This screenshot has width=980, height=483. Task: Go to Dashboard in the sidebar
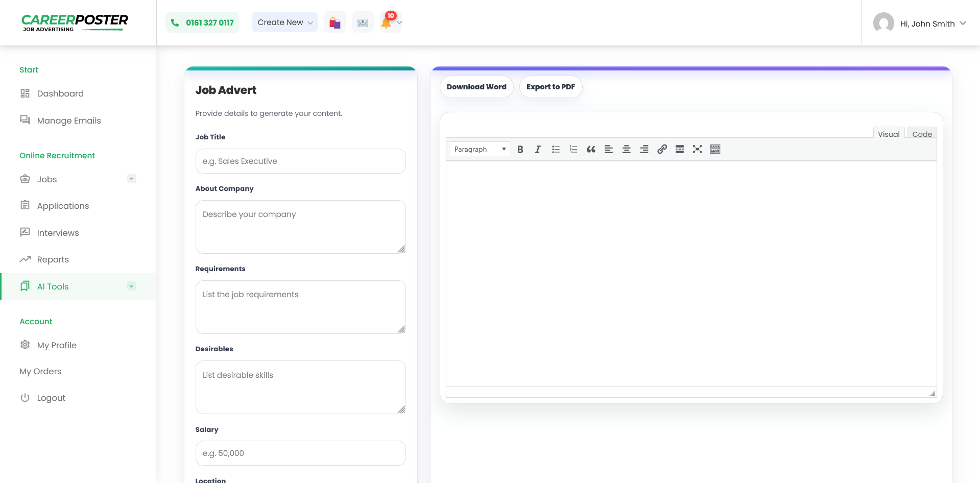pos(60,93)
